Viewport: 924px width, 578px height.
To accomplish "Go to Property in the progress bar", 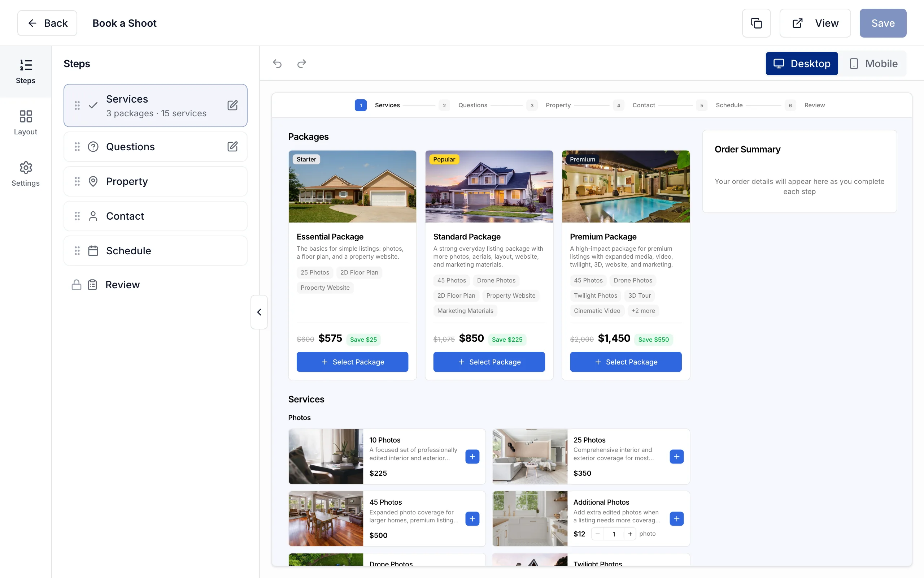I will 549,105.
